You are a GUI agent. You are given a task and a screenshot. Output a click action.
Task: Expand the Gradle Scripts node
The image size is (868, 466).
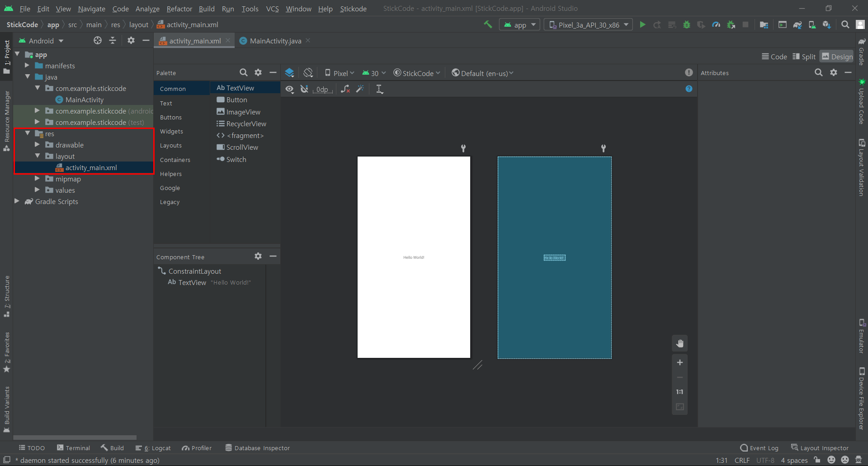17,201
